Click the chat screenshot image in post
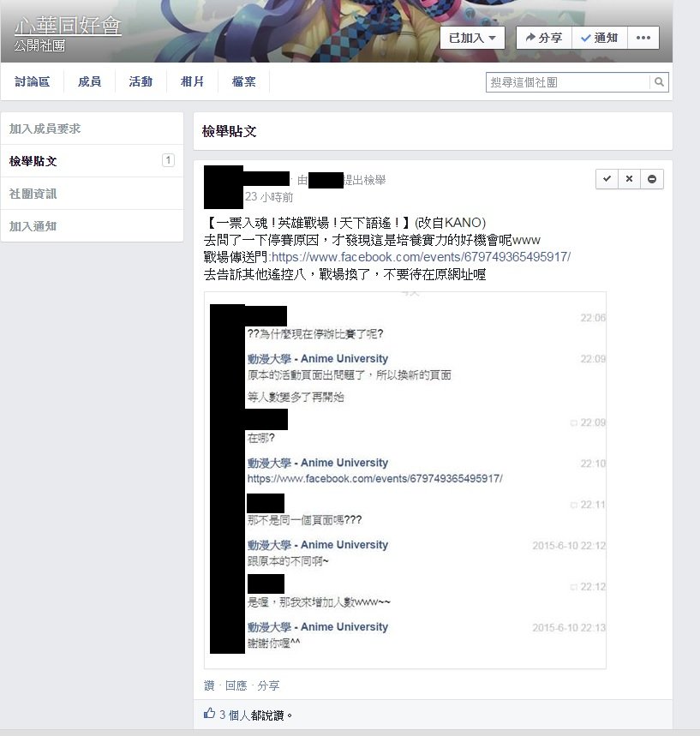This screenshot has width=700, height=736. pyautogui.click(x=405, y=480)
